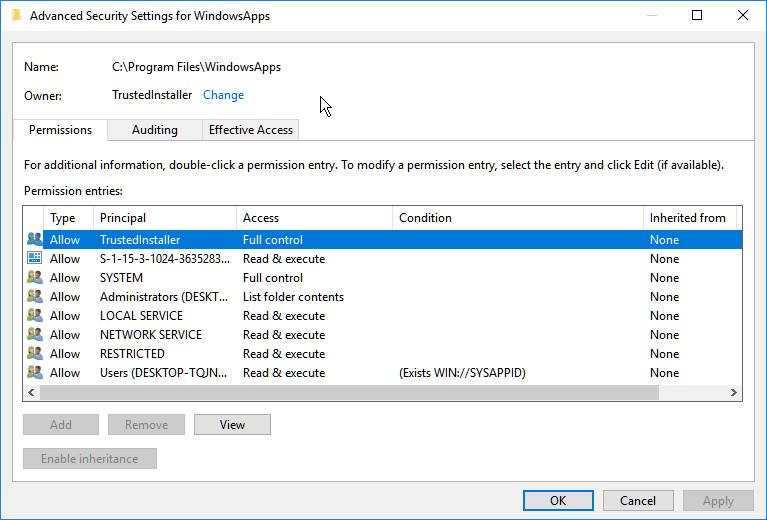
Task: Click the Add button
Action: pyautogui.click(x=61, y=425)
